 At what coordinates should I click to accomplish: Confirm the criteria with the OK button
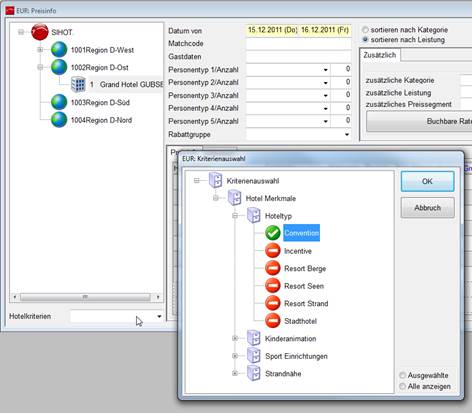[x=427, y=181]
